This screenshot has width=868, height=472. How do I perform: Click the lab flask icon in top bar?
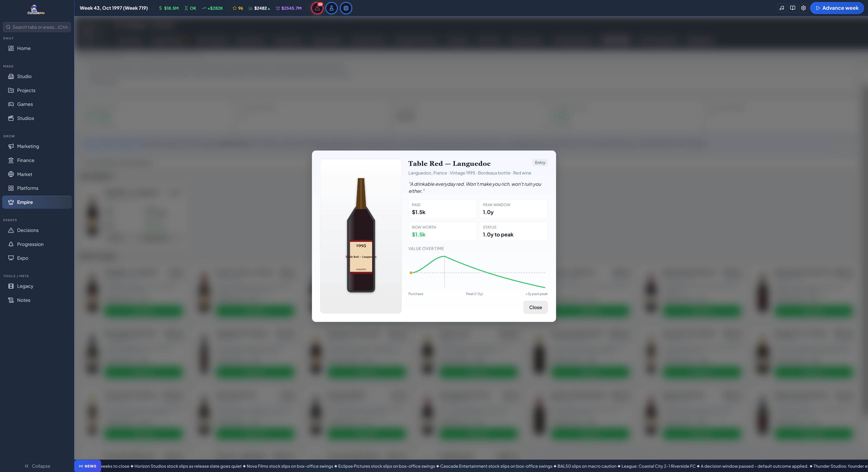point(331,8)
